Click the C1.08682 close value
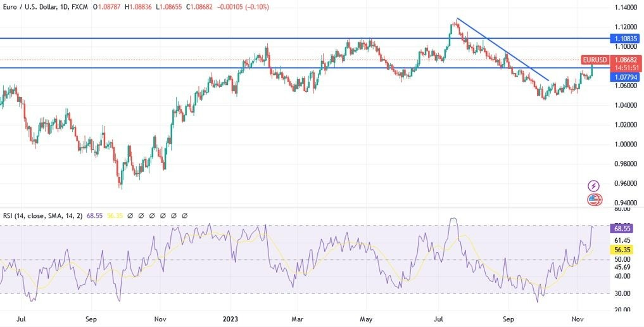This screenshot has height=327, width=644. tap(199, 7)
